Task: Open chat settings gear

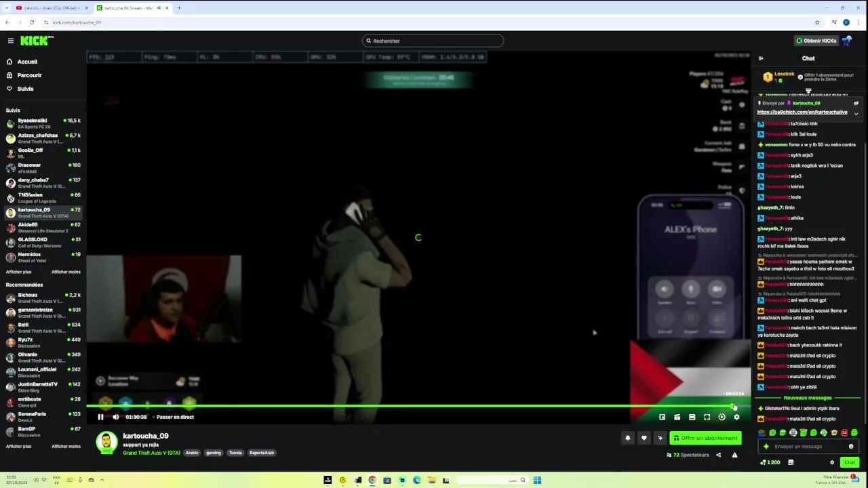Action: click(832, 462)
